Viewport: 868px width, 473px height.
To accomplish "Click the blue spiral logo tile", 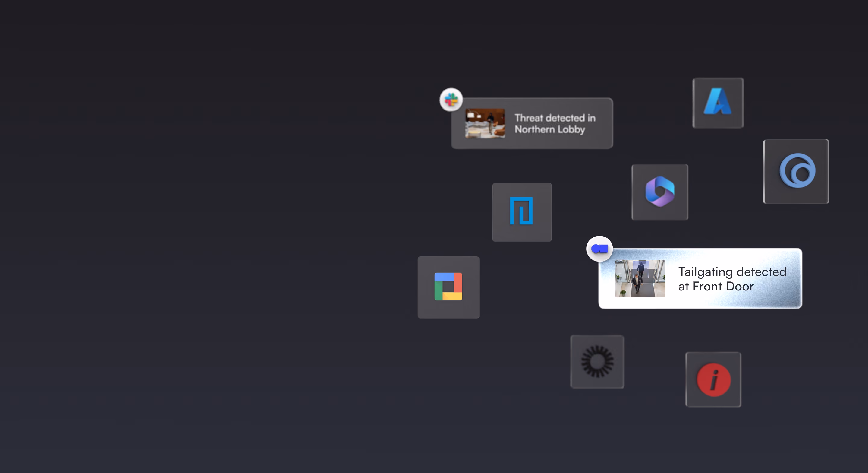I will click(x=796, y=171).
